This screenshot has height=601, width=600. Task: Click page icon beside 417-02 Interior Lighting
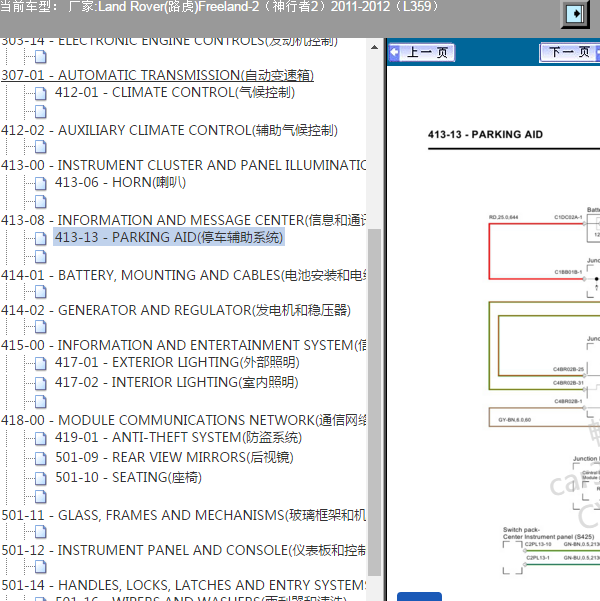41,383
